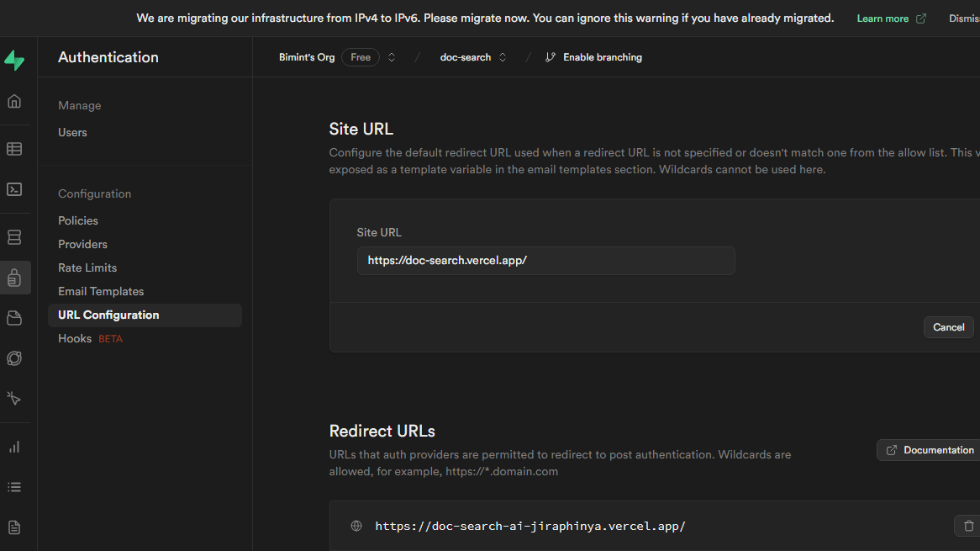Select Providers in the Configuration menu
Image resolution: width=980 pixels, height=551 pixels.
click(82, 244)
